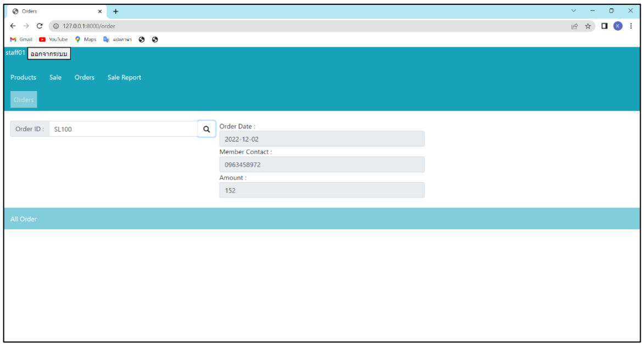Open the Gmail bookmark

[20, 39]
